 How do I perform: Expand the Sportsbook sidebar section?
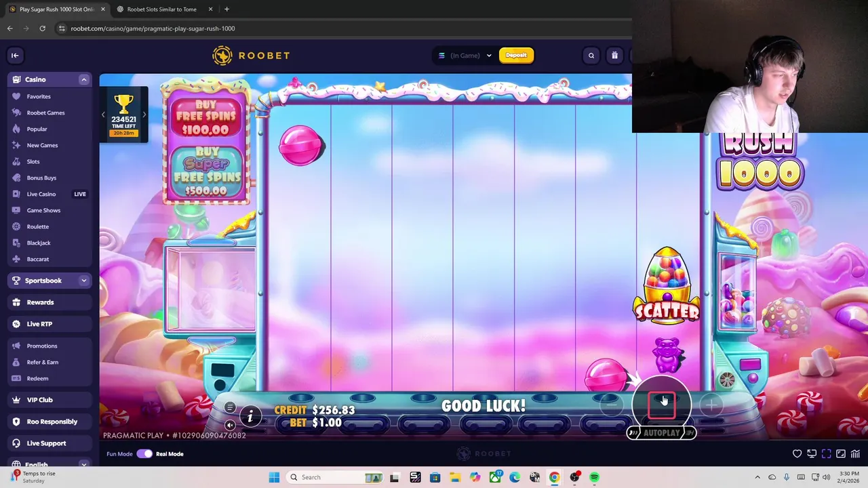click(84, 281)
